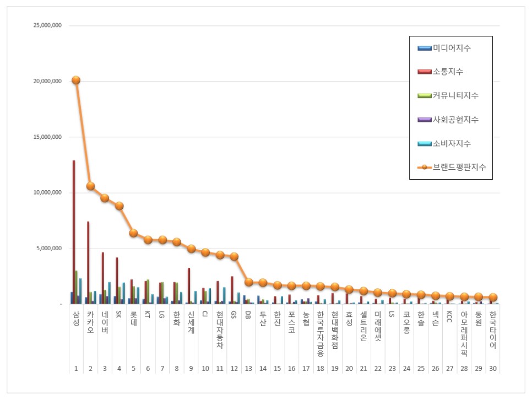Click the red 카카오 소통지수 bar

coord(88,263)
